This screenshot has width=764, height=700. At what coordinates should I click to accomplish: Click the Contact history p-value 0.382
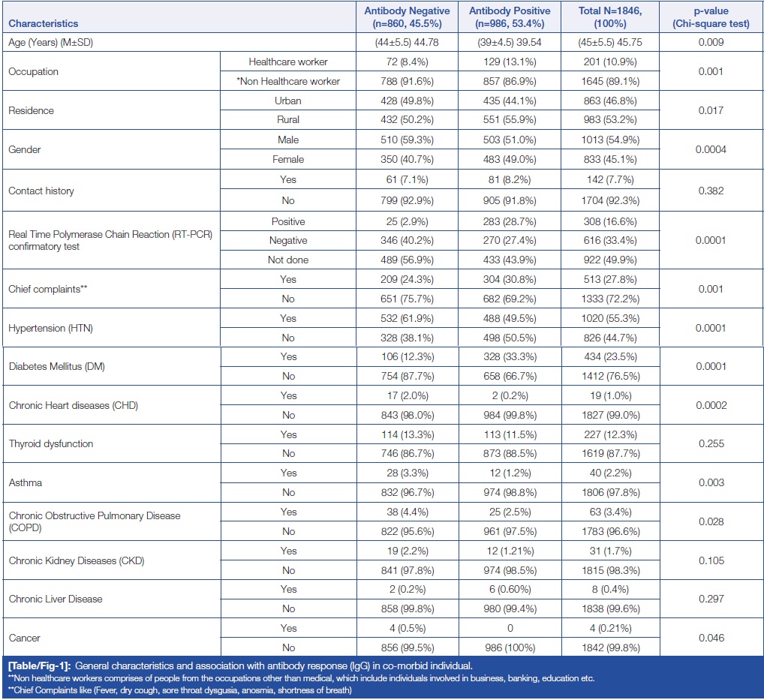point(709,189)
